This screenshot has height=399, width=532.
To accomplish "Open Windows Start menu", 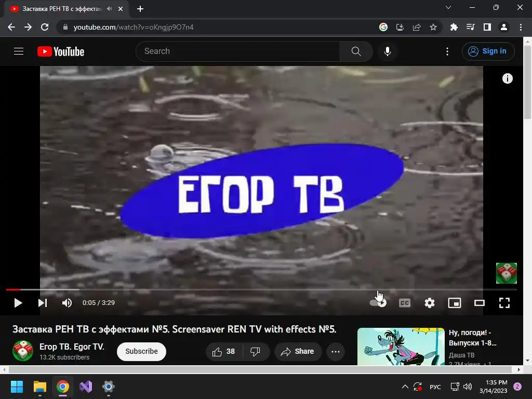I will (17, 387).
